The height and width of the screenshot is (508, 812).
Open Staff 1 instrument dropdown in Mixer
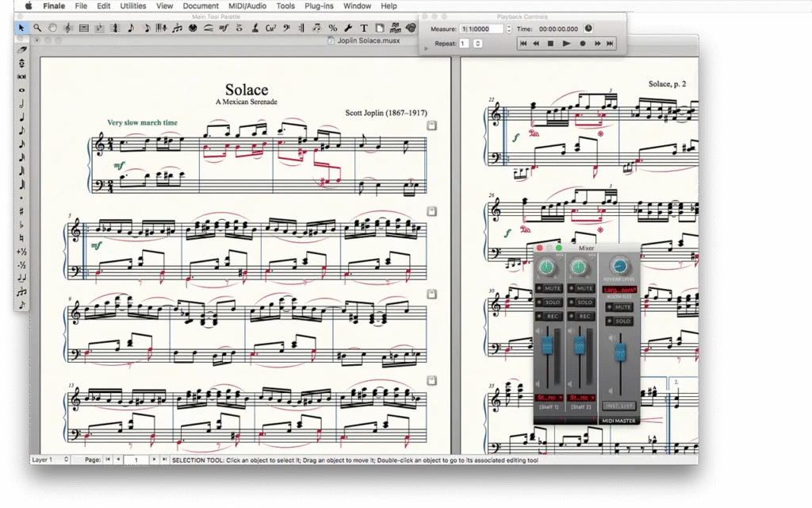coord(549,398)
